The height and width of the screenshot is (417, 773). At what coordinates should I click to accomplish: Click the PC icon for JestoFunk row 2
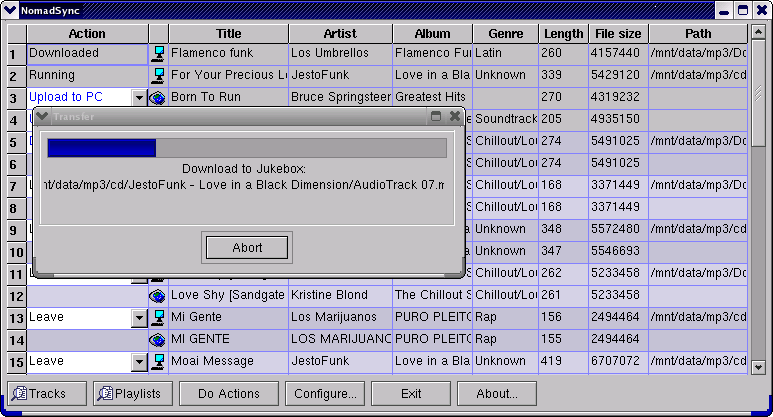coord(158,75)
